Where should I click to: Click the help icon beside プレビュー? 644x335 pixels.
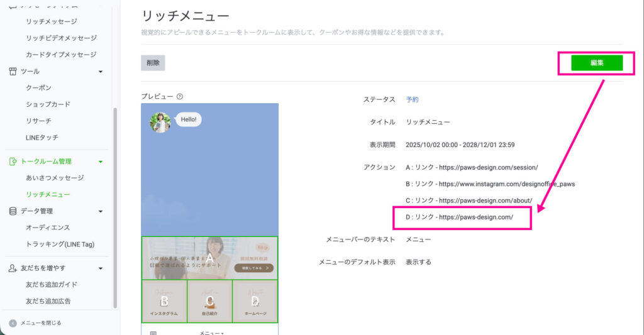point(180,97)
